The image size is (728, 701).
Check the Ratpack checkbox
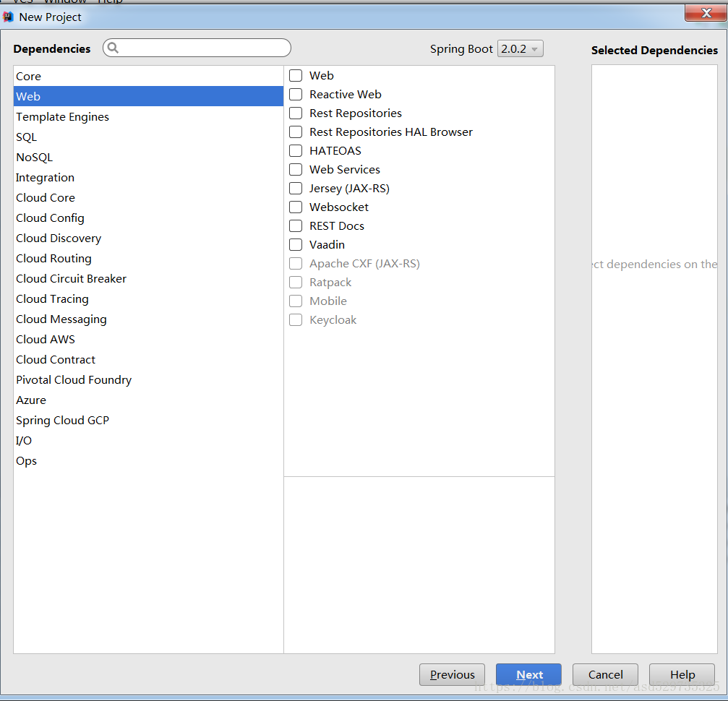point(296,283)
